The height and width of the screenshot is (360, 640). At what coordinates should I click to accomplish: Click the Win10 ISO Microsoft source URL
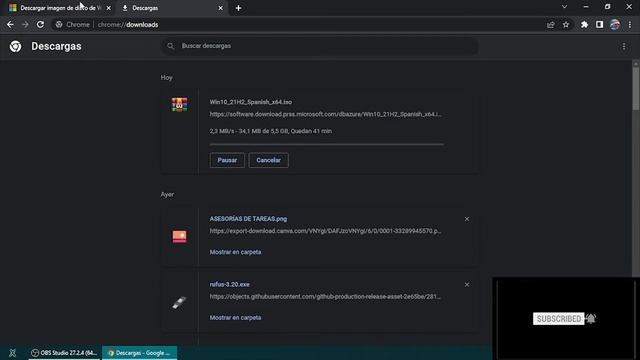325,114
